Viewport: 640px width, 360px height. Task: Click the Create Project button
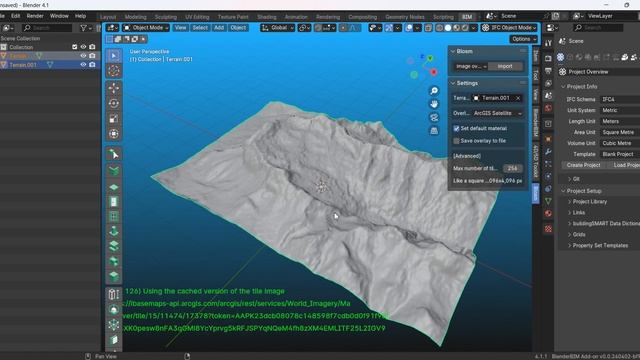(583, 165)
